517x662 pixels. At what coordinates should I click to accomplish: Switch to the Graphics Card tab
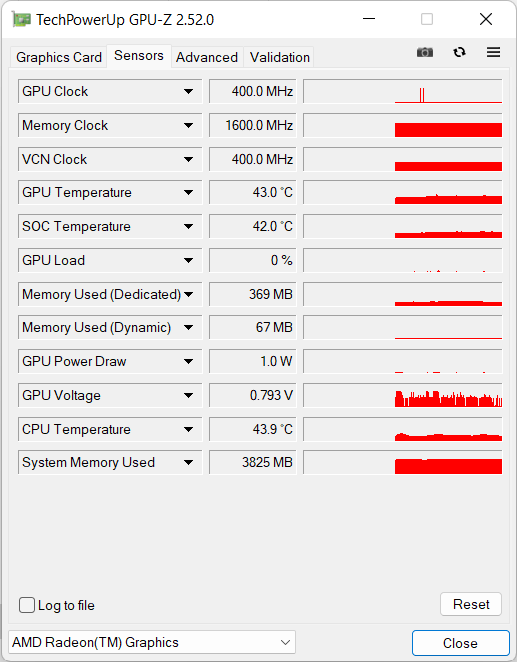pos(59,57)
